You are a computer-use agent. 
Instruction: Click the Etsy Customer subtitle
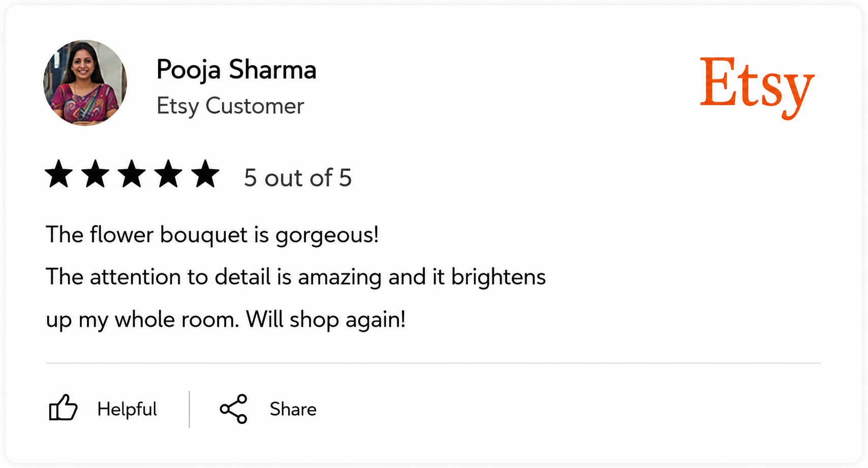pyautogui.click(x=230, y=106)
